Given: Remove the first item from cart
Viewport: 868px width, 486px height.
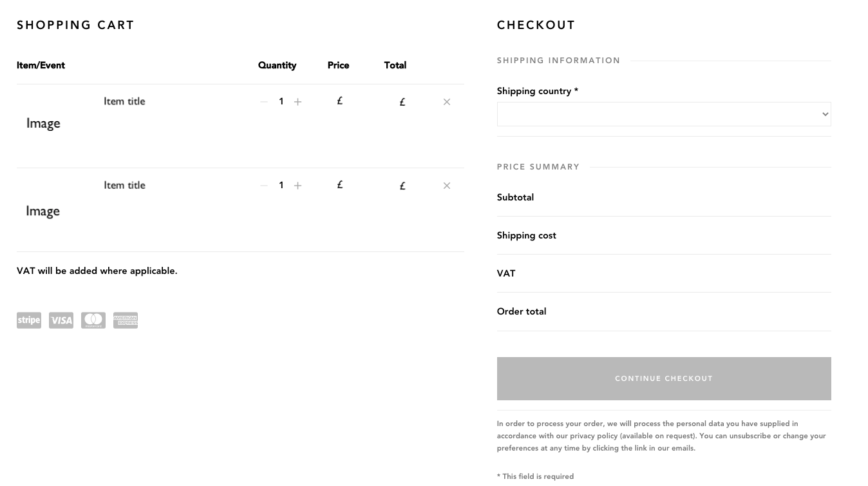Looking at the screenshot, I should [447, 102].
